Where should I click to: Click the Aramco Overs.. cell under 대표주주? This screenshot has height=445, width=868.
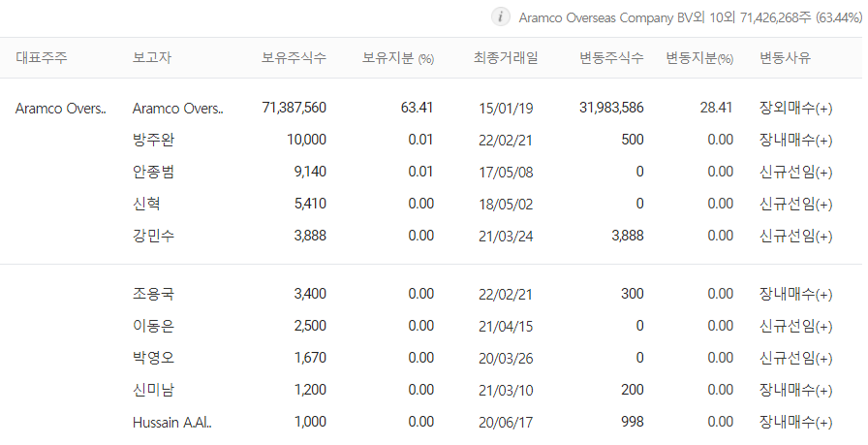[x=61, y=108]
